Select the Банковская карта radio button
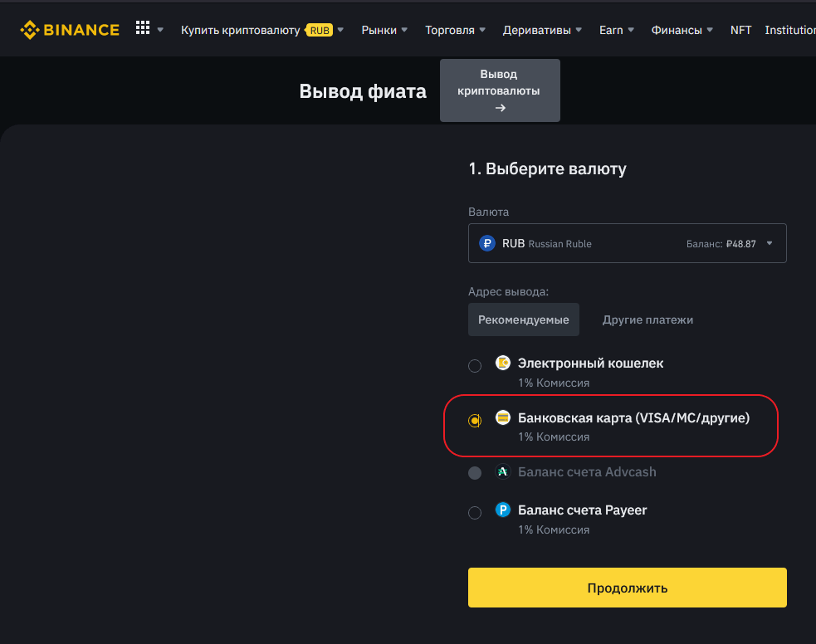816x644 pixels. (x=474, y=420)
